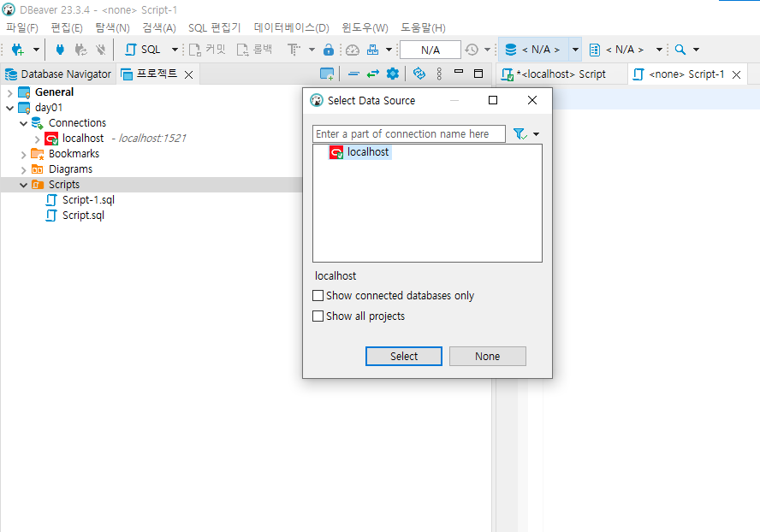Collapse the Connections folder

click(23, 123)
